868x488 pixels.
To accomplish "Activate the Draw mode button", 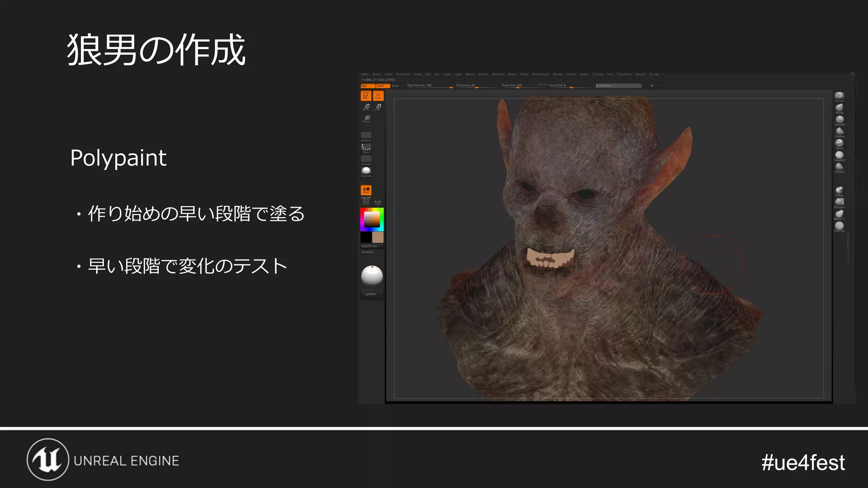I will 378,96.
